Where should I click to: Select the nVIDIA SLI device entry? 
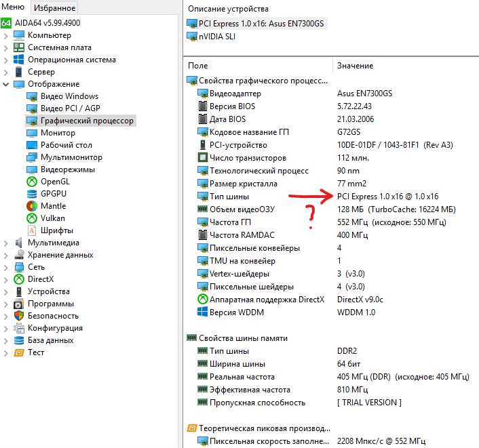pos(212,37)
